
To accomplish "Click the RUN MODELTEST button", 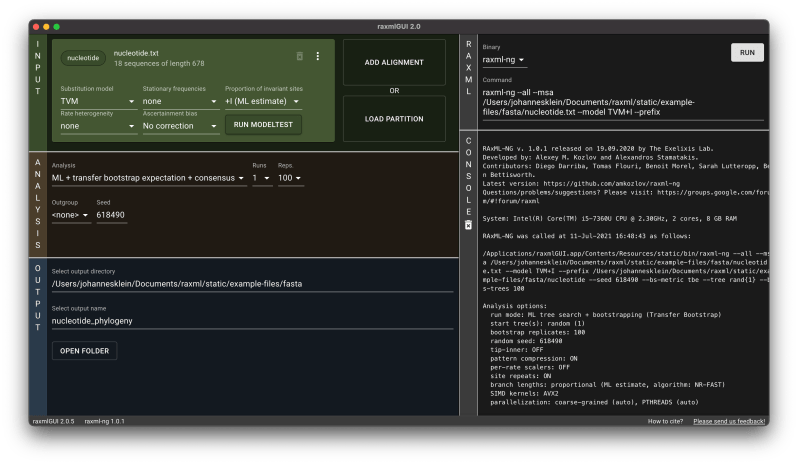I will pos(263,125).
